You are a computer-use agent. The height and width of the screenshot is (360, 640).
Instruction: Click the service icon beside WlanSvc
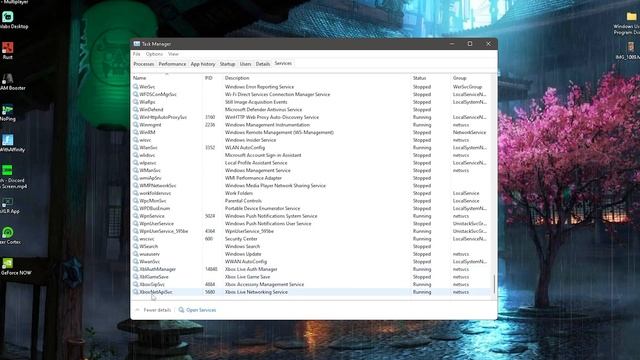coord(136,147)
